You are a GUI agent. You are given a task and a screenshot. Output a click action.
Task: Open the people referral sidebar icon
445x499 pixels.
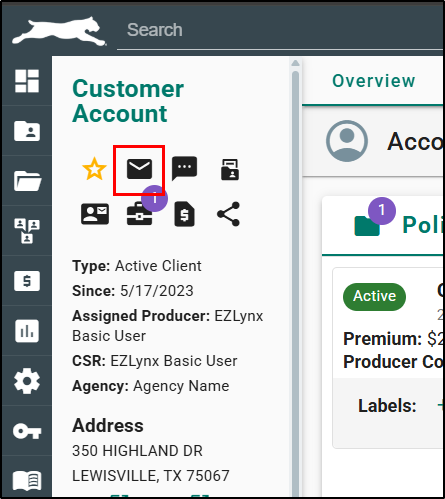[27, 231]
